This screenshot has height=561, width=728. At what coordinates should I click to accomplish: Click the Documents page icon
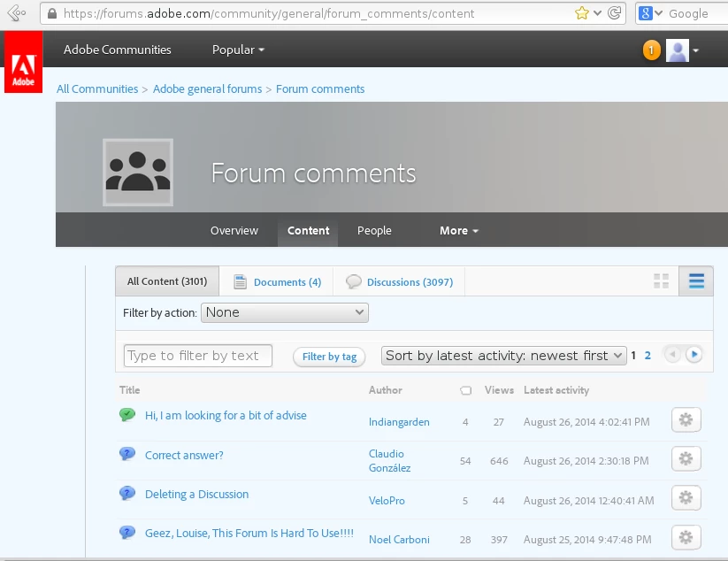point(240,282)
